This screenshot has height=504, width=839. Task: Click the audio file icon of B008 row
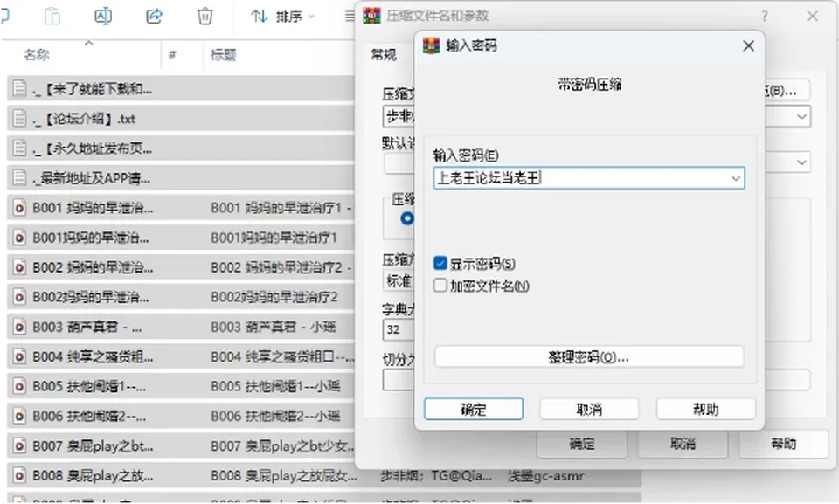pyautogui.click(x=19, y=475)
